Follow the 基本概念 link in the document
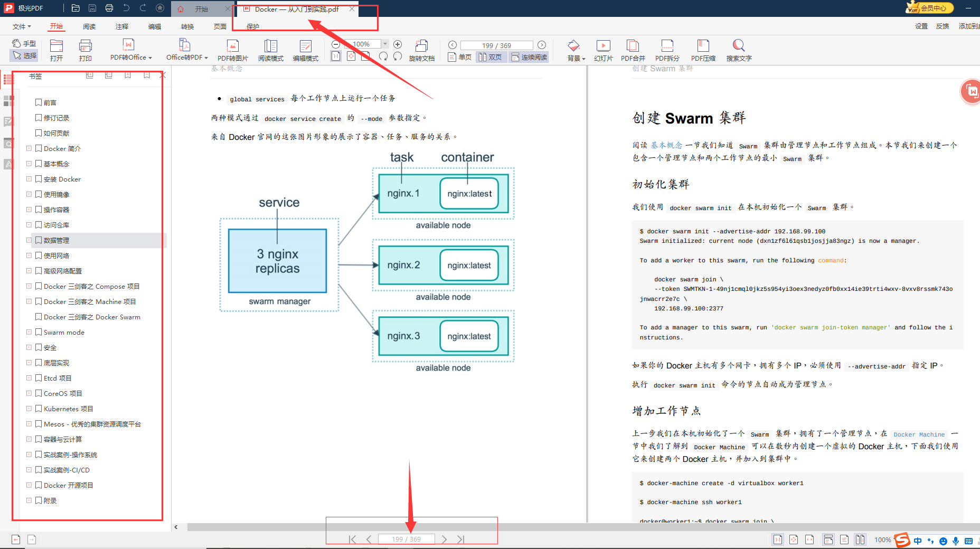The width and height of the screenshot is (980, 549). tap(666, 145)
